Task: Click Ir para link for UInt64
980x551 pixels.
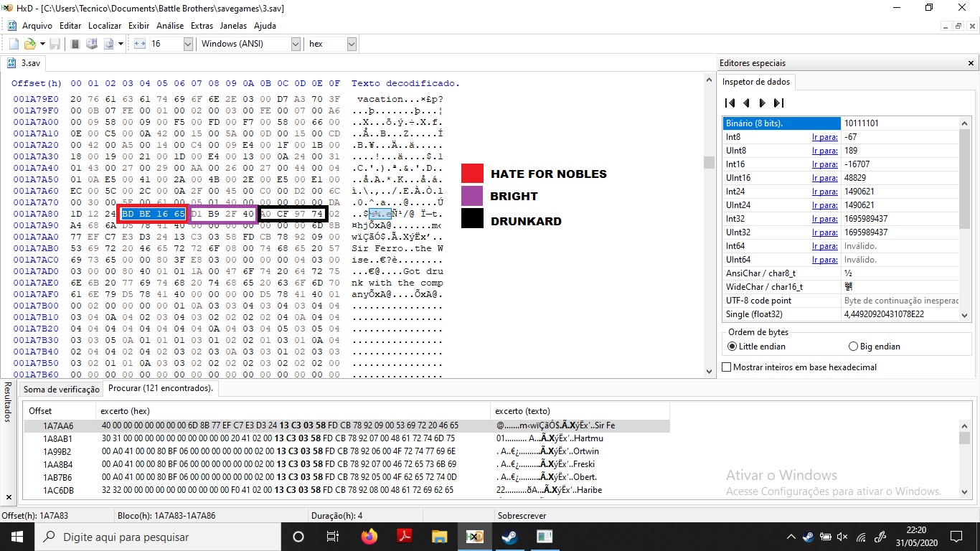Action: (x=825, y=260)
